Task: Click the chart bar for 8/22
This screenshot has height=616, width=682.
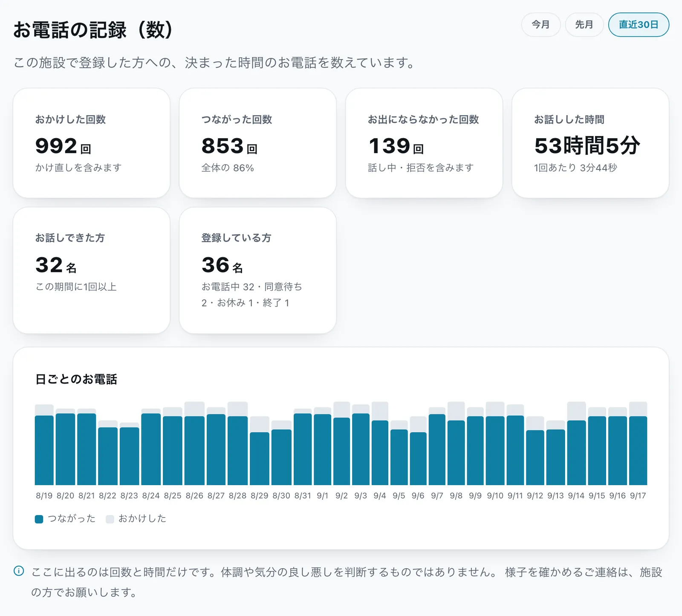Action: [108, 453]
